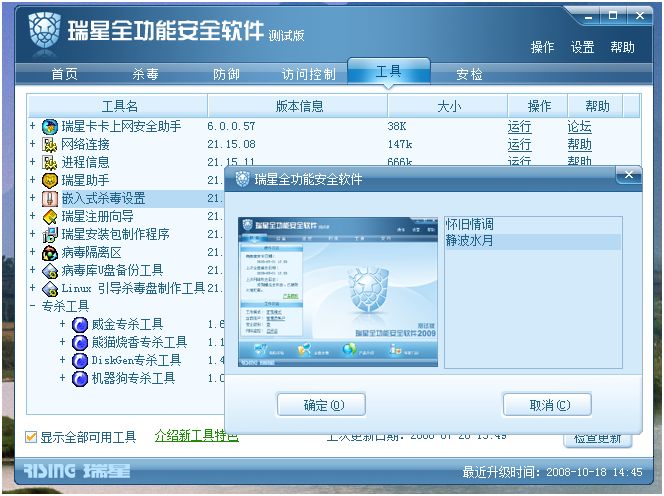Click 确定(O) button in dialog
The width and height of the screenshot is (664, 496).
321,405
